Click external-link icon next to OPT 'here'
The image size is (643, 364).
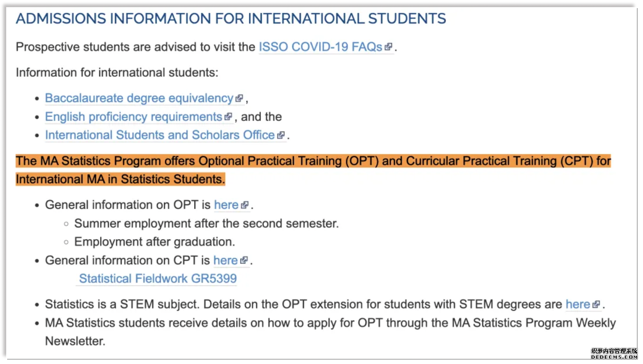[245, 205]
